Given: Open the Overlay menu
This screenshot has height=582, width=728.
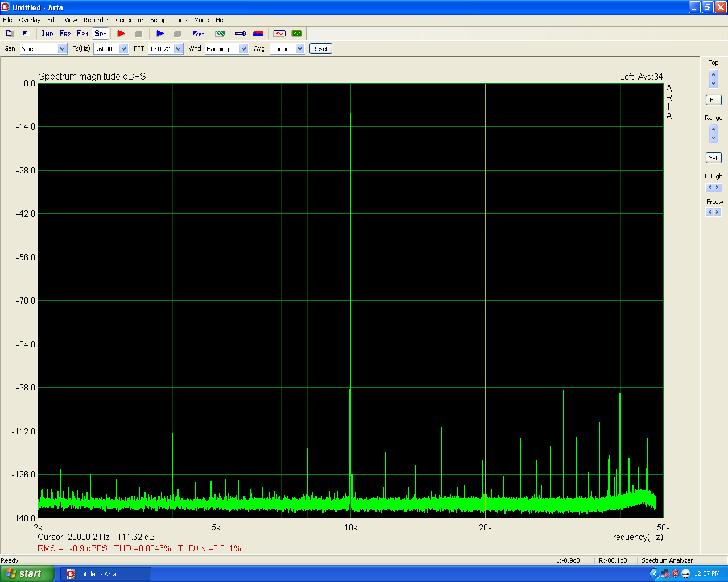Looking at the screenshot, I should (x=30, y=20).
